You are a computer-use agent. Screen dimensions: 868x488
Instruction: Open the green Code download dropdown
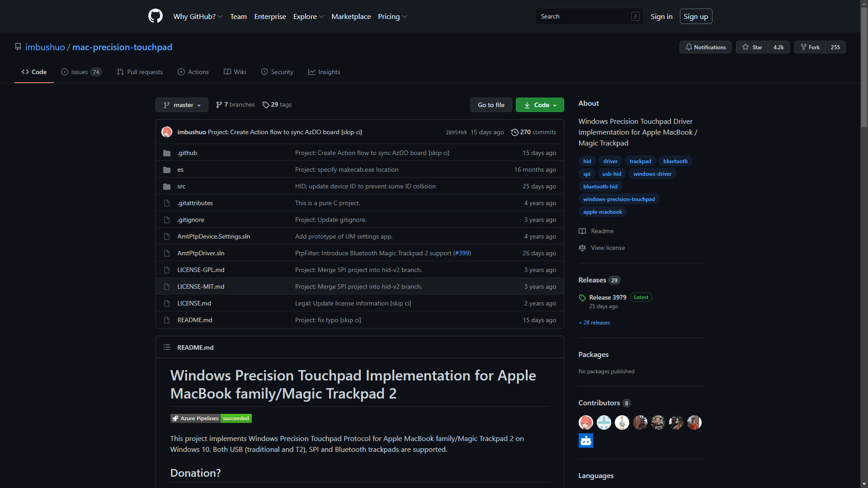pyautogui.click(x=540, y=105)
